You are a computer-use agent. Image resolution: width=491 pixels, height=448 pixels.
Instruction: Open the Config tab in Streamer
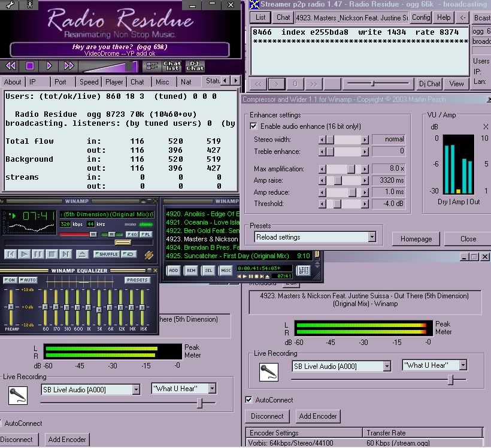421,17
